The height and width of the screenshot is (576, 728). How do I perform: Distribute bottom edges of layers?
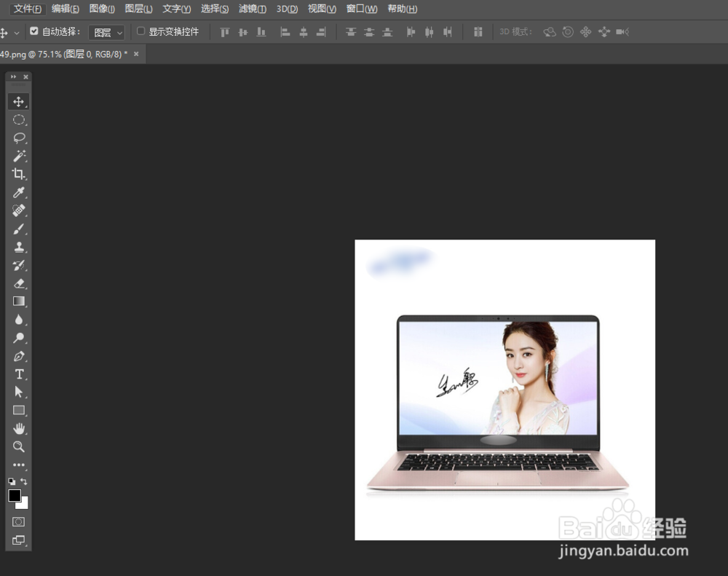coord(387,32)
